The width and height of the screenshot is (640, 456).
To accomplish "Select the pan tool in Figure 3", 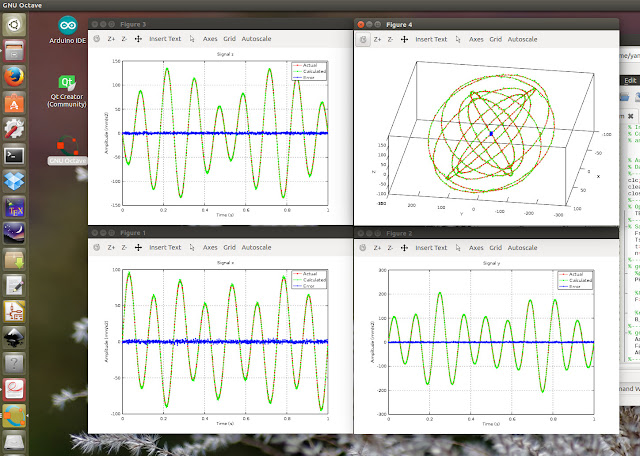I will [x=138, y=39].
